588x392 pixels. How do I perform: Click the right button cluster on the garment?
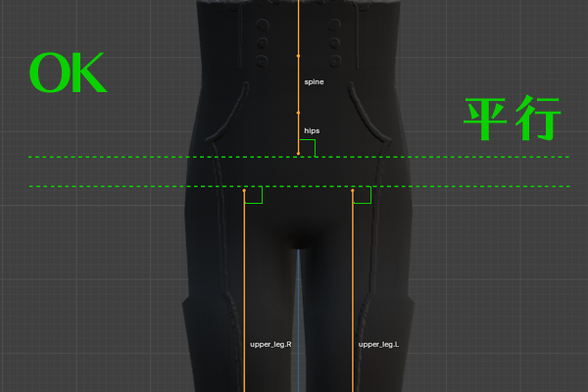tap(334, 42)
